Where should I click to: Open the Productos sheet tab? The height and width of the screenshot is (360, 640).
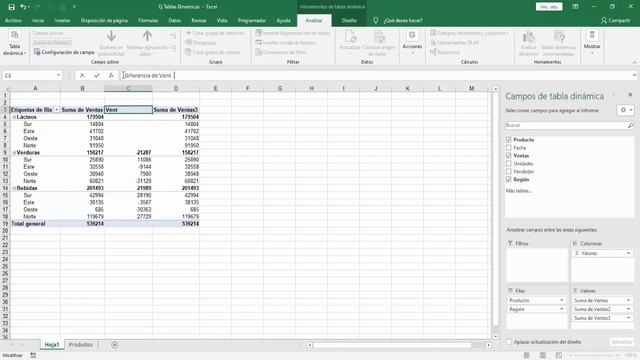[81, 345]
